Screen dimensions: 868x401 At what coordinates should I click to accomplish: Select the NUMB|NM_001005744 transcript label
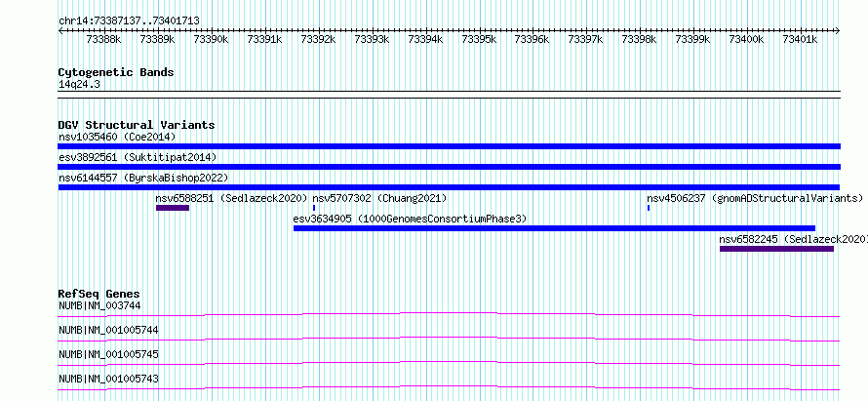point(108,330)
